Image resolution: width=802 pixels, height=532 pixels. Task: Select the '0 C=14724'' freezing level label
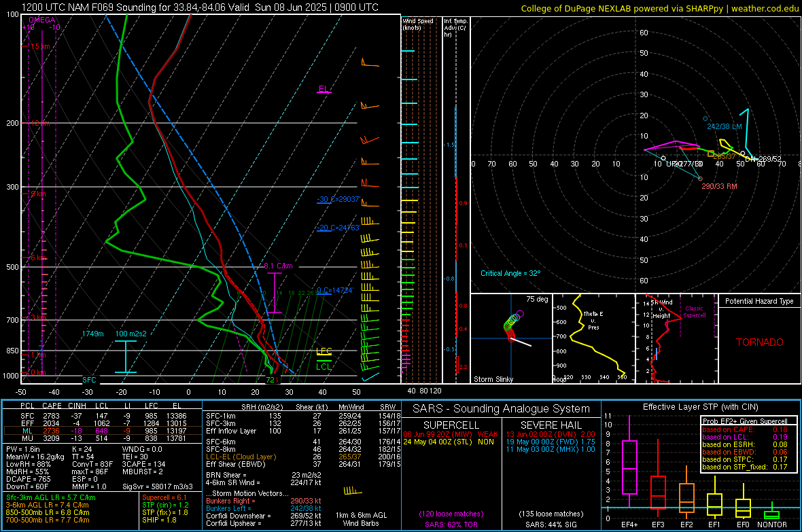pos(335,290)
